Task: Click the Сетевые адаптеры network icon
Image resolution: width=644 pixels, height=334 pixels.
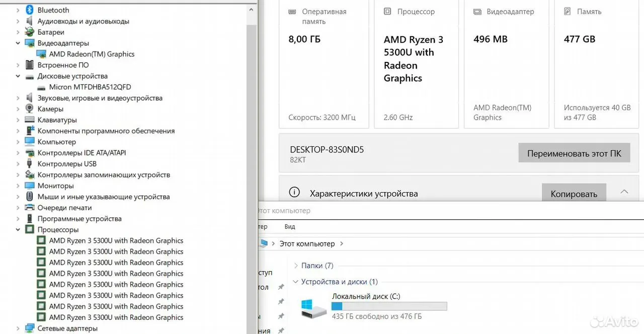Action: (29, 328)
